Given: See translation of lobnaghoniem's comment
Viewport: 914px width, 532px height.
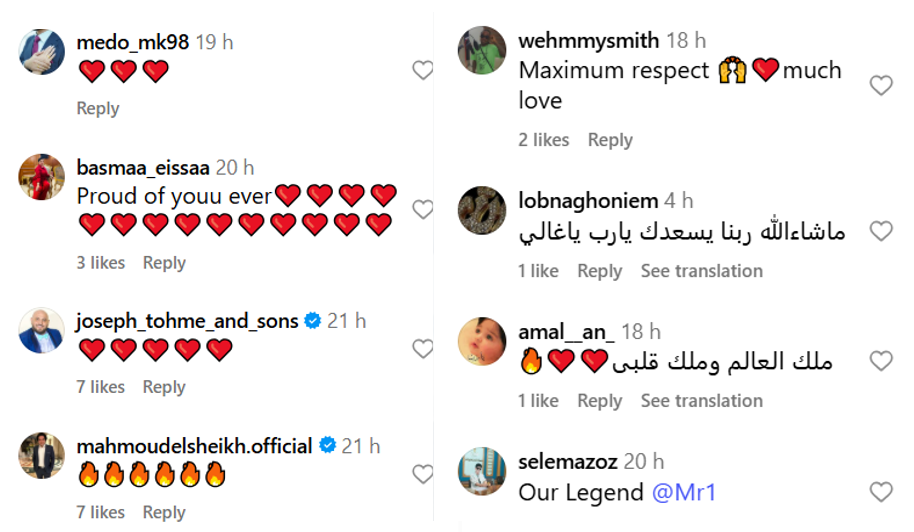Looking at the screenshot, I should click(x=701, y=271).
